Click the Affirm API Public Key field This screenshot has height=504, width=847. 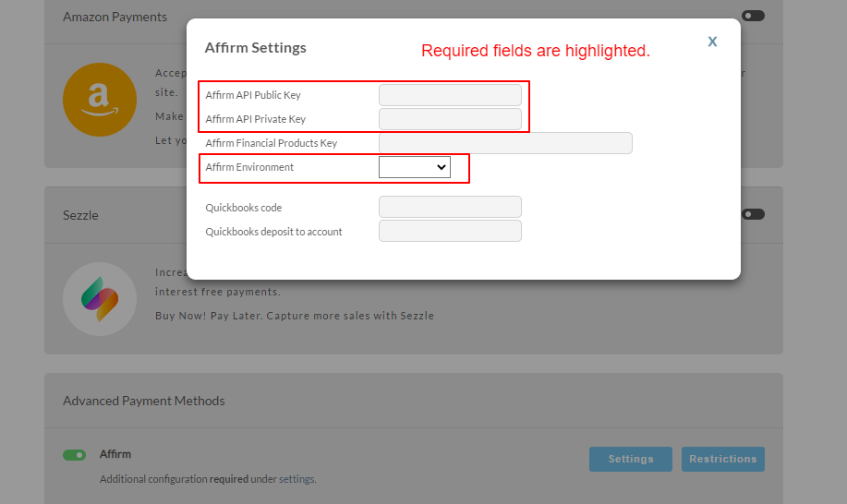[x=450, y=95]
